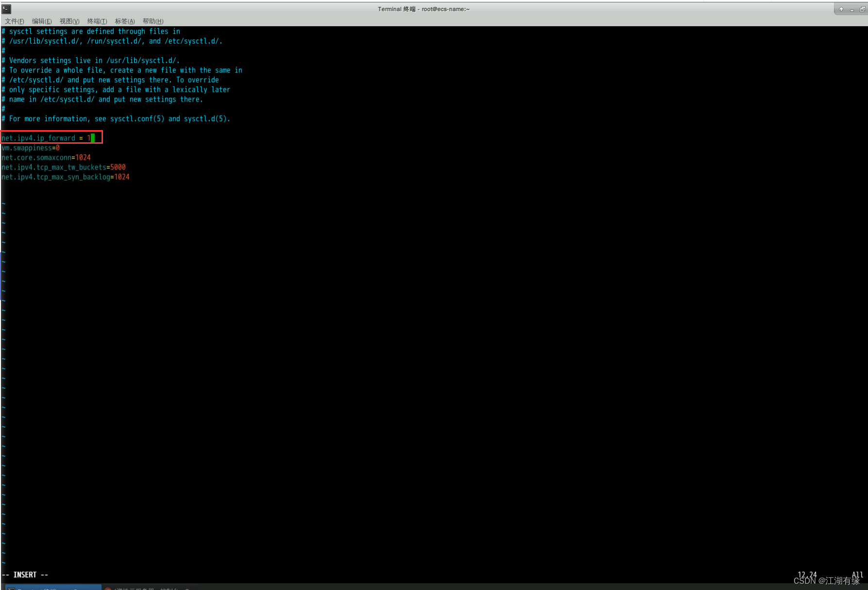
Task: Click the 'Vendors settings live in' comment
Action: pyautogui.click(x=90, y=61)
